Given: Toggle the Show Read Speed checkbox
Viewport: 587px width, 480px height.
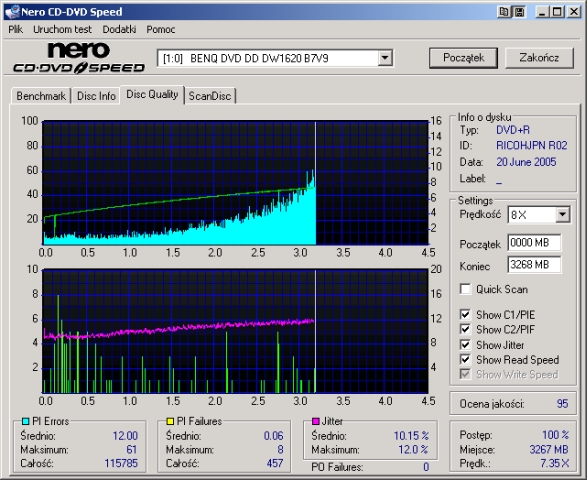Looking at the screenshot, I should [x=465, y=359].
